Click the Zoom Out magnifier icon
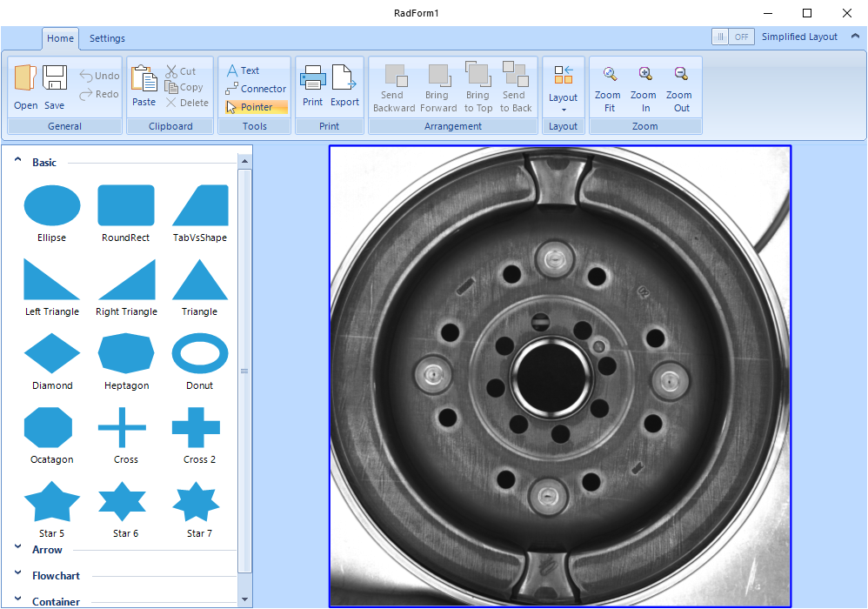868x609 pixels. coord(681,75)
